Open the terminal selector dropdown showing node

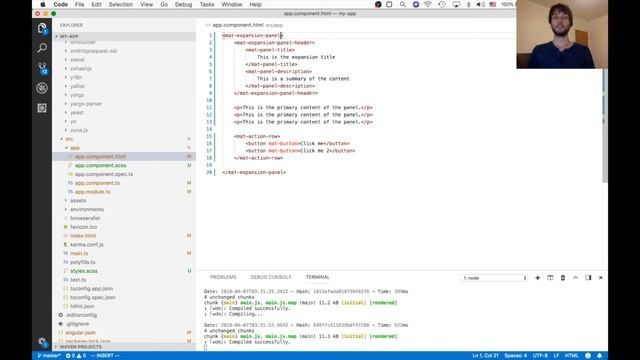tap(494, 278)
